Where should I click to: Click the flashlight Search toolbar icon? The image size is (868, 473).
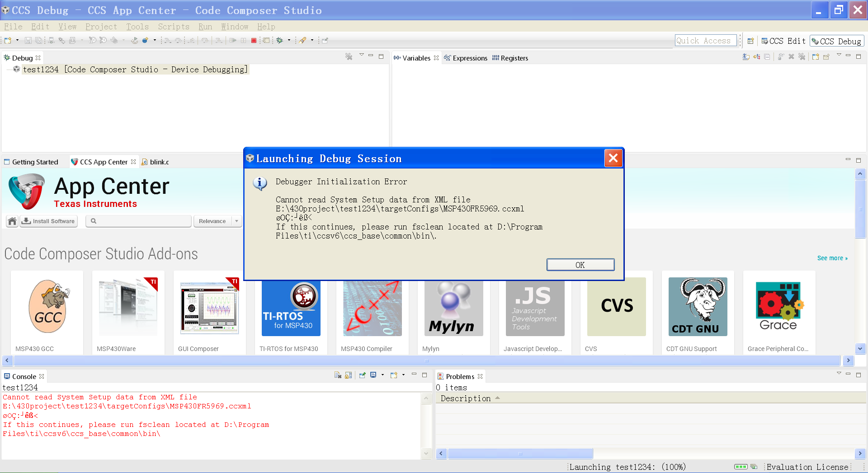(303, 40)
